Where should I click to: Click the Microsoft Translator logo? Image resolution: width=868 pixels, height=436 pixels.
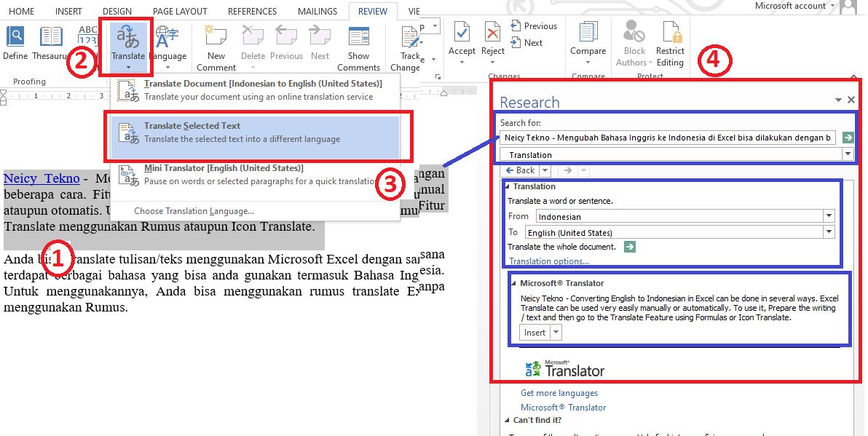(x=564, y=369)
